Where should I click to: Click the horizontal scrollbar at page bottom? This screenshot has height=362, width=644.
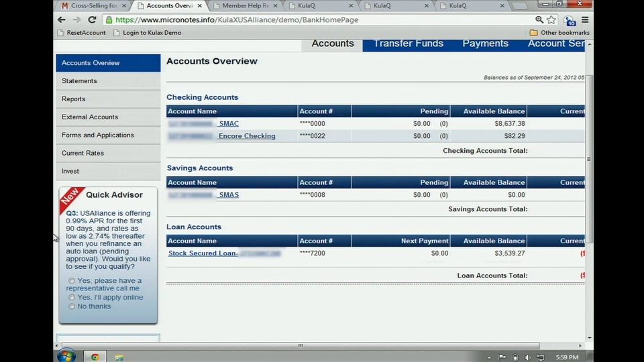301,346
